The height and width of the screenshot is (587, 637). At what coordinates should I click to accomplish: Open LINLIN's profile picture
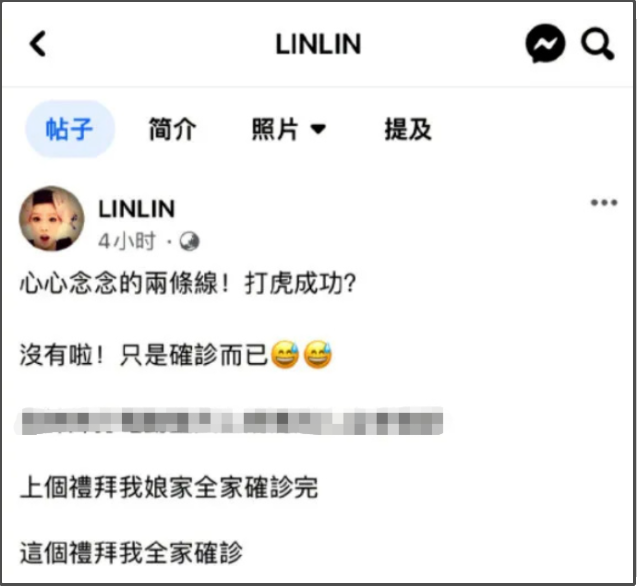[x=52, y=219]
